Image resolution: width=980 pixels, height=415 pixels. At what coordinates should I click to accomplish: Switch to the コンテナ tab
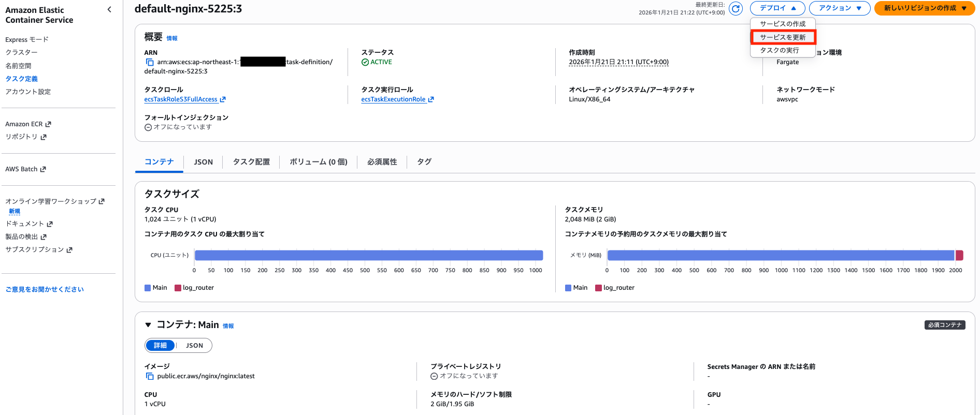tap(159, 162)
